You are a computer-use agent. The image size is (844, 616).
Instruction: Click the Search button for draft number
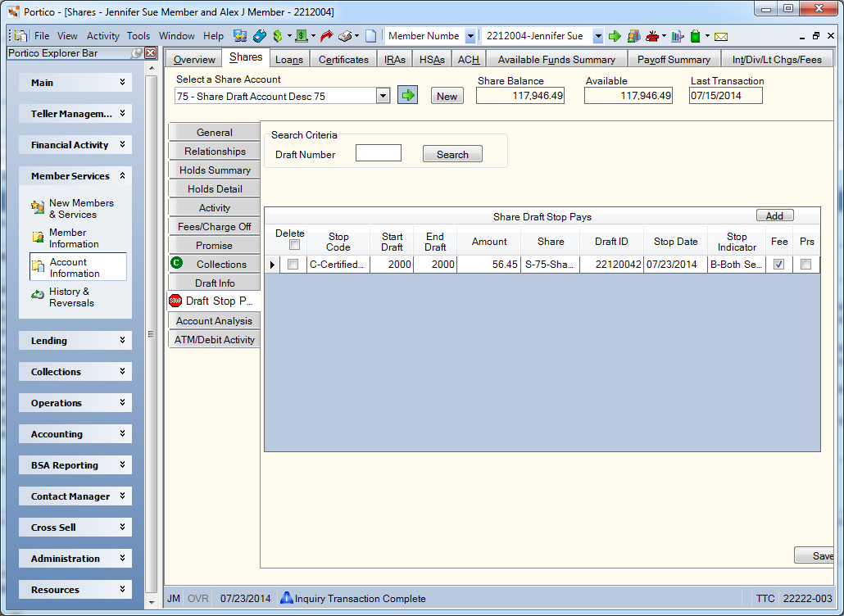(452, 154)
